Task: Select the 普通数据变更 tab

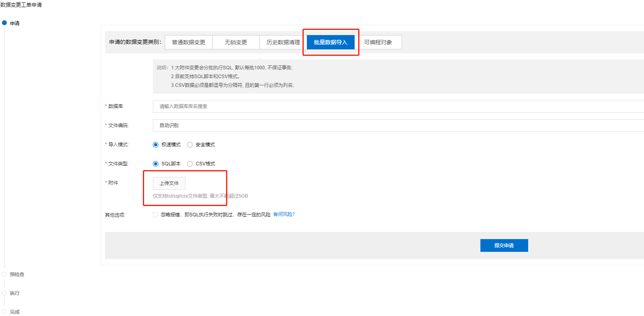Action: [189, 42]
